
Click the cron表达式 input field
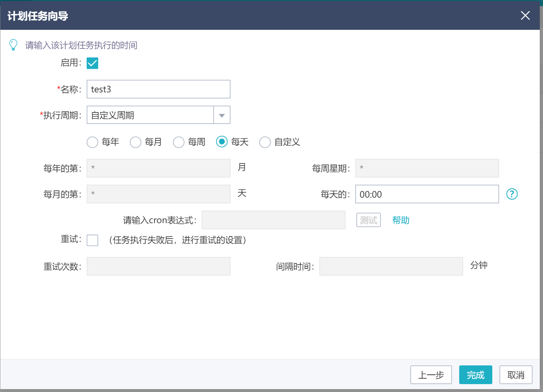274,220
